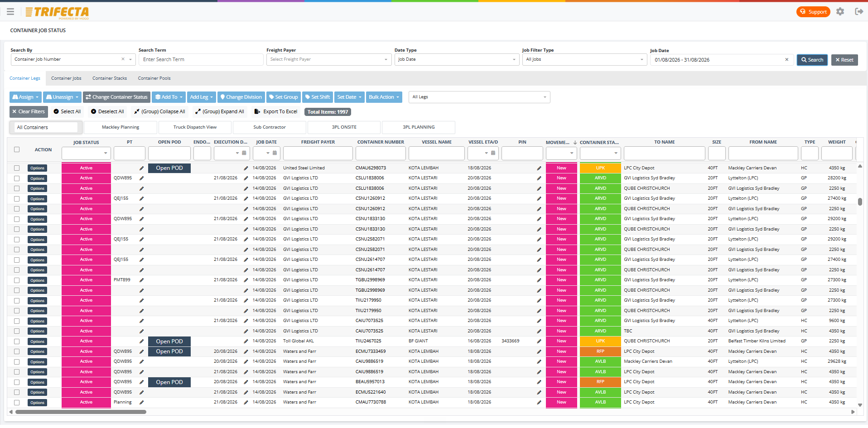
Task: Clear the Job Date range value
Action: click(x=786, y=60)
